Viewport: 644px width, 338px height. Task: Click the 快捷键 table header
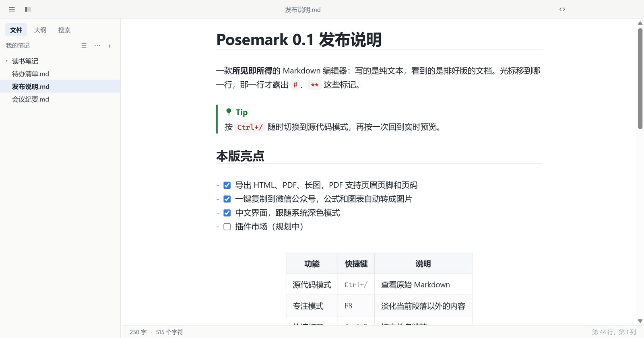coord(356,264)
